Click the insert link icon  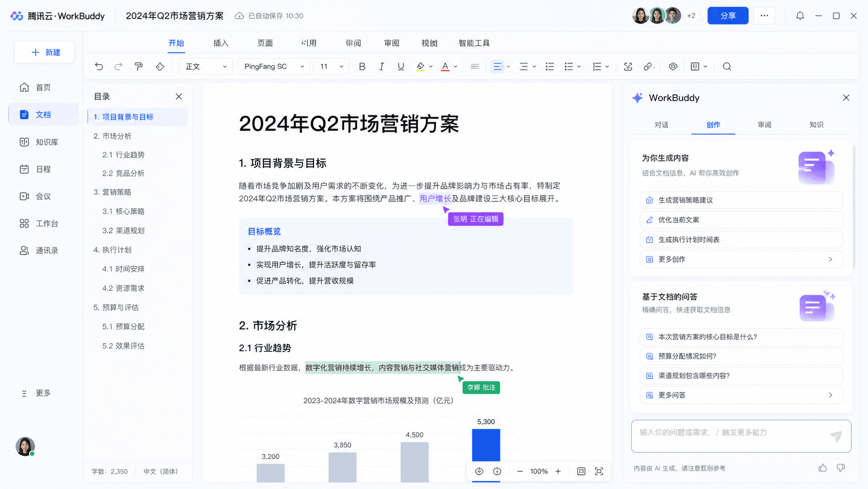648,67
